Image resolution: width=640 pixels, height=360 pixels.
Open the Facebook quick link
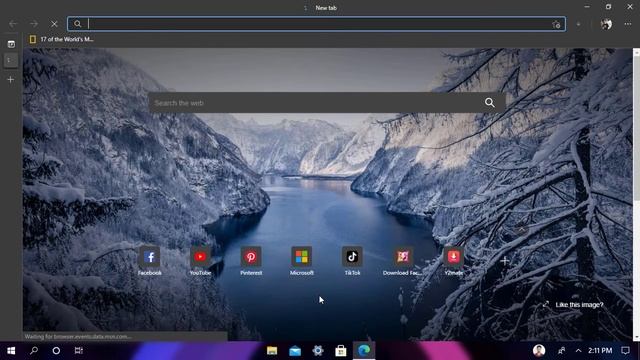[x=149, y=261]
